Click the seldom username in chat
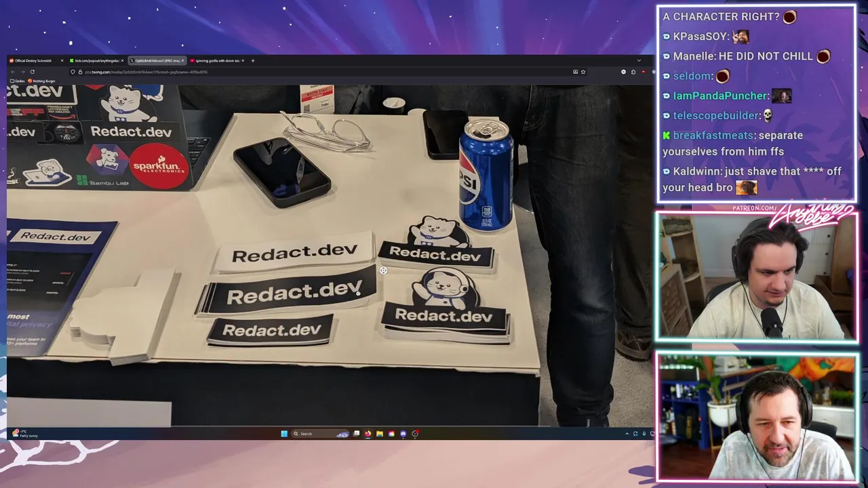Image resolution: width=868 pixels, height=488 pixels. click(693, 76)
